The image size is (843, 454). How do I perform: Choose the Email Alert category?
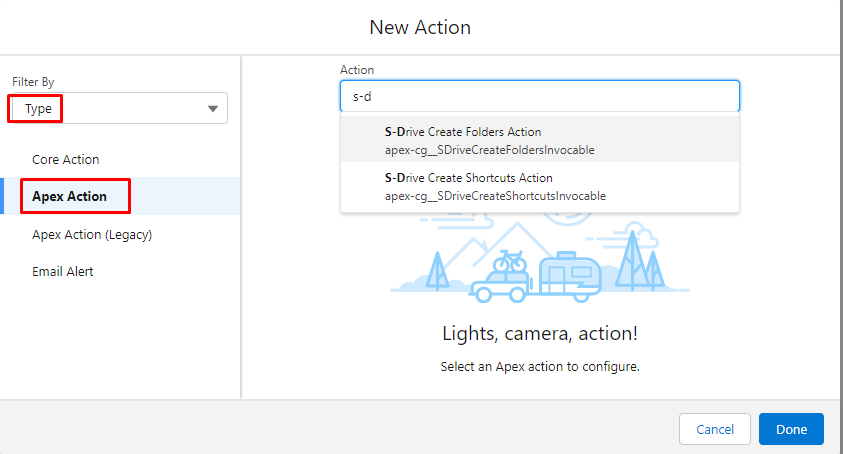click(x=64, y=271)
